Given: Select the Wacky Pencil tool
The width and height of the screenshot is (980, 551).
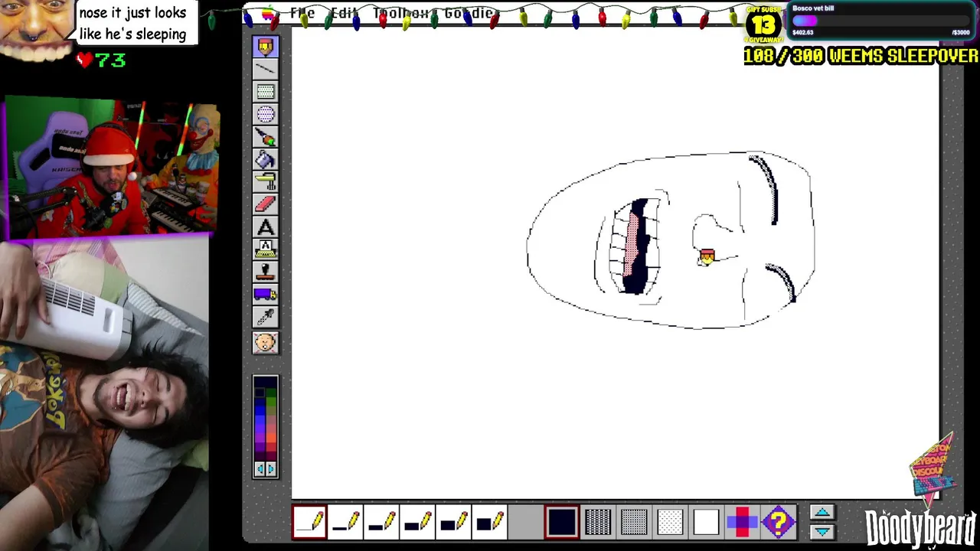Looking at the screenshot, I should (266, 47).
